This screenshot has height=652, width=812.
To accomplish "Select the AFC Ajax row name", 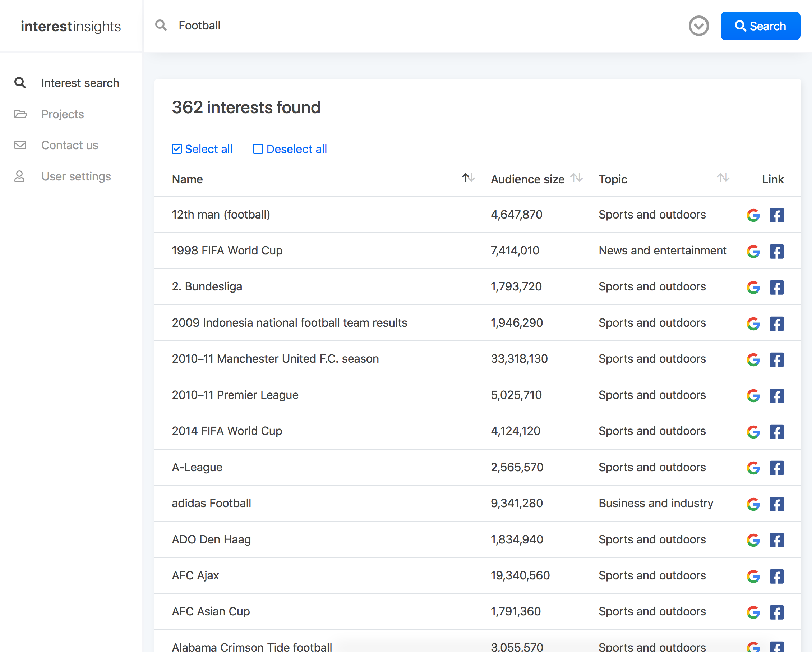I will click(195, 575).
